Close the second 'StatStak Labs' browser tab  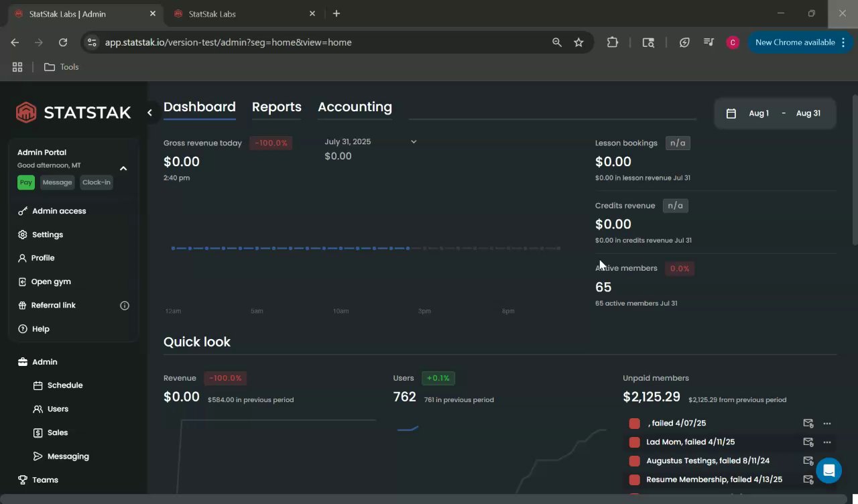coord(312,13)
